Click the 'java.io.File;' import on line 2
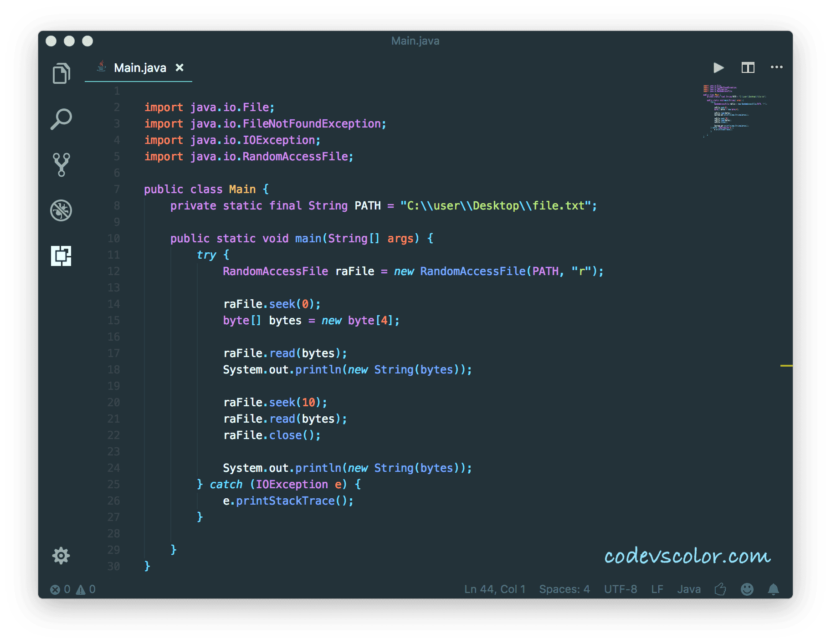The height and width of the screenshot is (644, 831). (232, 107)
